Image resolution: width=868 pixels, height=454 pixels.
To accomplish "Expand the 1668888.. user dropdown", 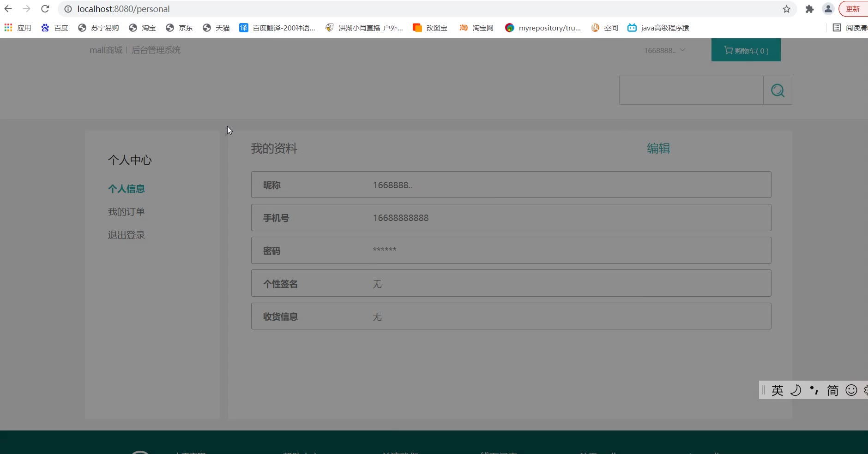I will [x=664, y=50].
